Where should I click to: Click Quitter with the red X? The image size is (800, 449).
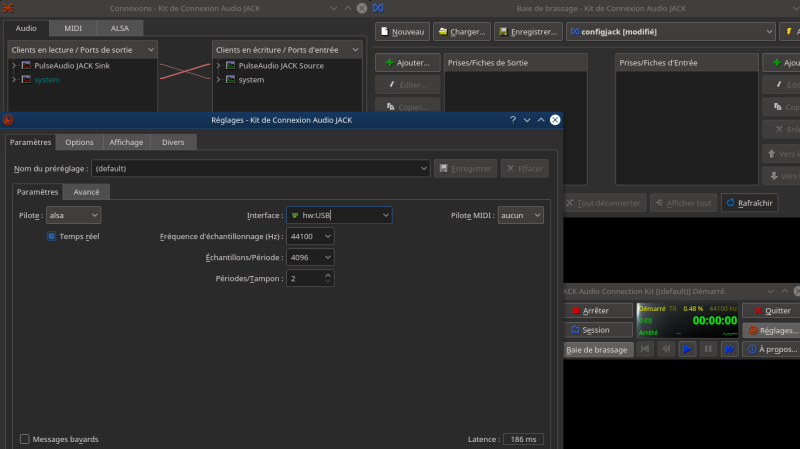coord(771,311)
